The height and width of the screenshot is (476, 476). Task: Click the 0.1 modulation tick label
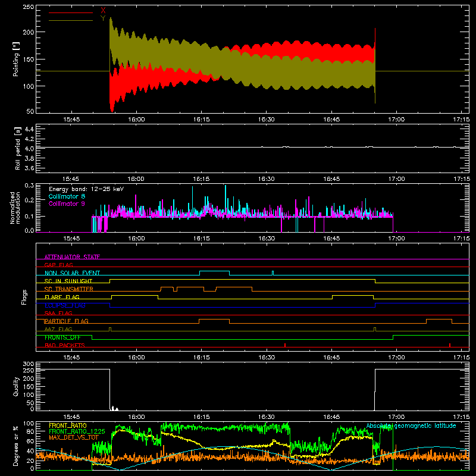coord(29,216)
